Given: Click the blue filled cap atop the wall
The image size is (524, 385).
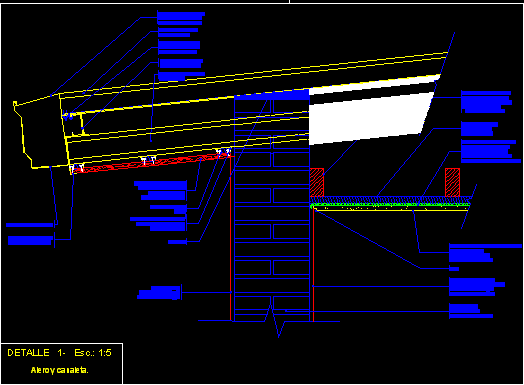Looking at the screenshot, I should click(271, 95).
